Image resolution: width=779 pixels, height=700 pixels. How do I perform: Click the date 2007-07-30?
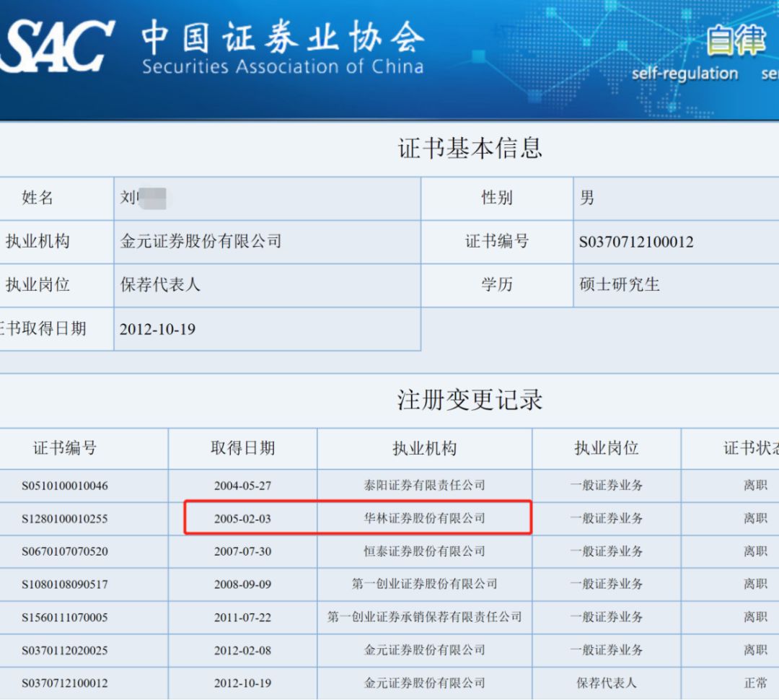pos(242,551)
